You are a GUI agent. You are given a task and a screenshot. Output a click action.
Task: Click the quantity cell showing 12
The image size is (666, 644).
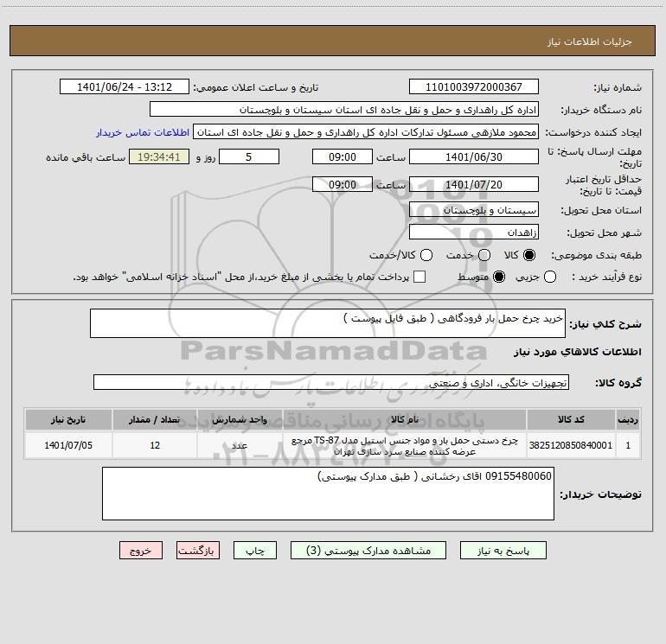155,445
